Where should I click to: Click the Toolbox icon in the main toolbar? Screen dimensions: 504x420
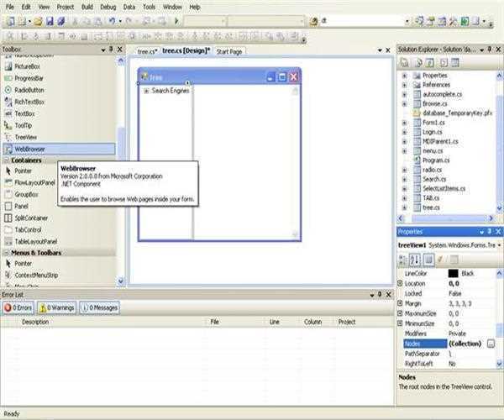click(x=454, y=22)
